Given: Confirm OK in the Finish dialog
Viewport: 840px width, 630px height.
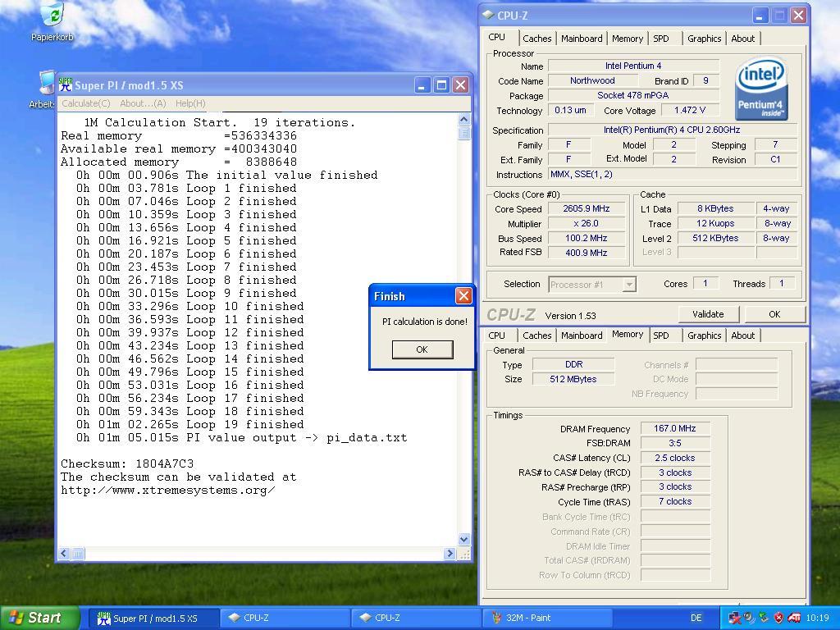Looking at the screenshot, I should pyautogui.click(x=422, y=349).
